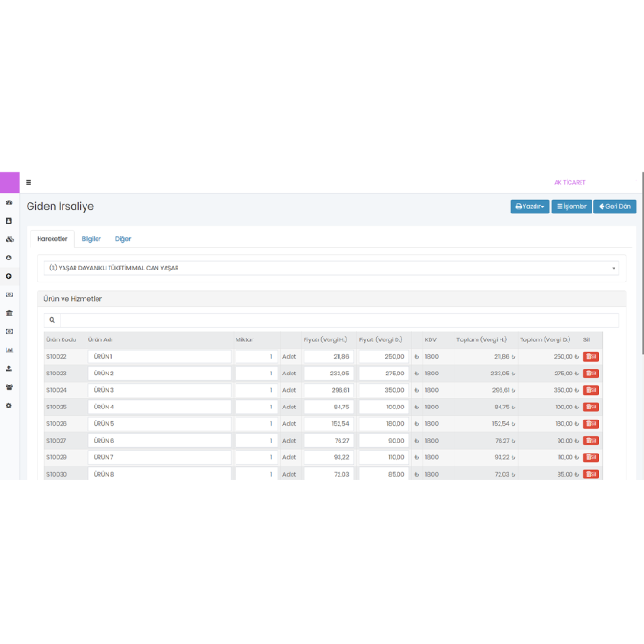Click the 211,86 price field for ÜRÜN 1
The image size is (644, 644).
coord(328,357)
